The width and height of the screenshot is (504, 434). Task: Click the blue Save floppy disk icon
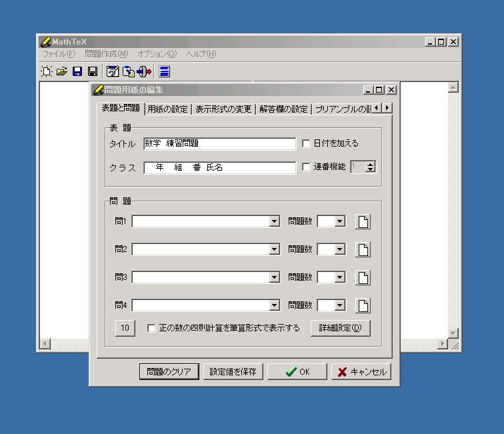tap(77, 71)
